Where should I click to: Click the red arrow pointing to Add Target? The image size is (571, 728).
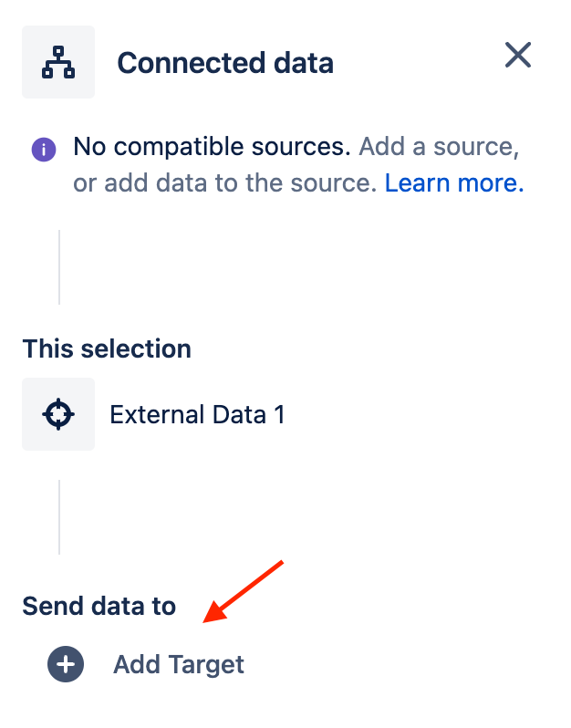tap(244, 592)
